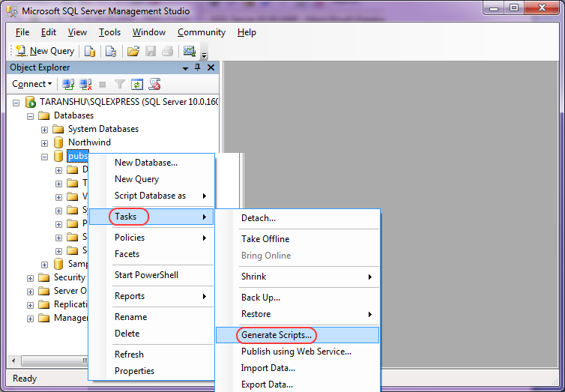Select the System Databases tree item
Viewport: 565px width, 392px height.
click(x=103, y=129)
